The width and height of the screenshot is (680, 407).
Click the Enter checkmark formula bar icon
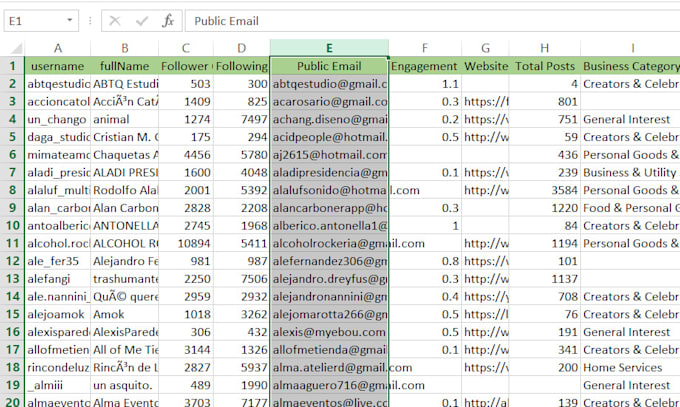tap(142, 21)
